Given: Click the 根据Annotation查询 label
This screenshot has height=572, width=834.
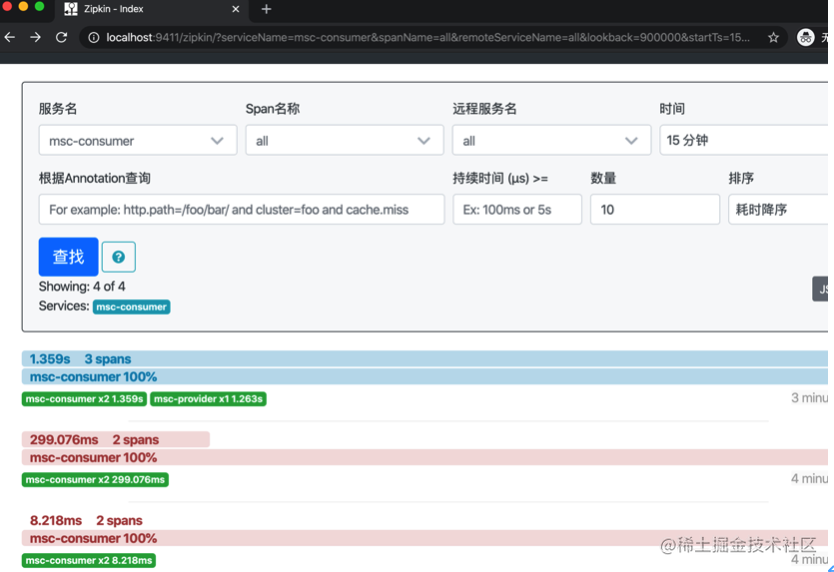Looking at the screenshot, I should 95,178.
